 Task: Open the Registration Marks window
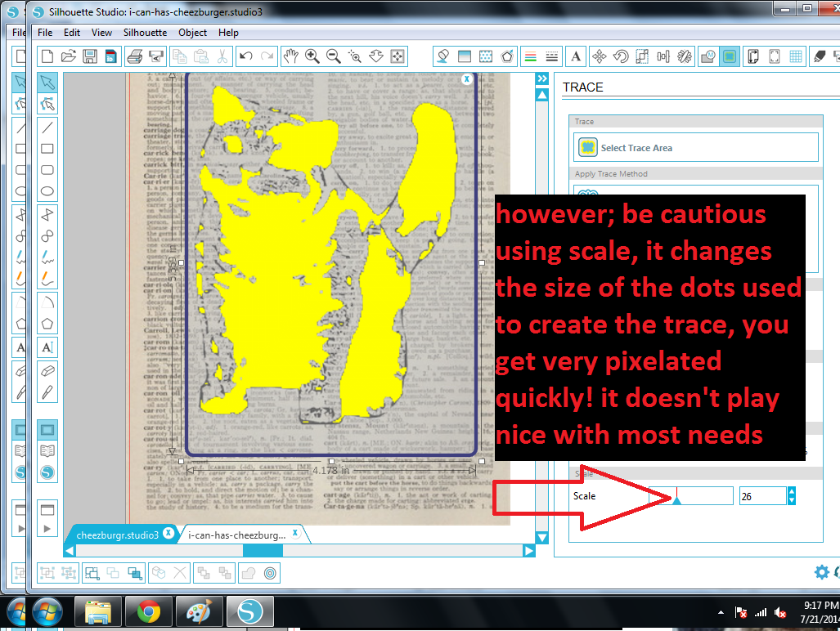pyautogui.click(x=774, y=56)
